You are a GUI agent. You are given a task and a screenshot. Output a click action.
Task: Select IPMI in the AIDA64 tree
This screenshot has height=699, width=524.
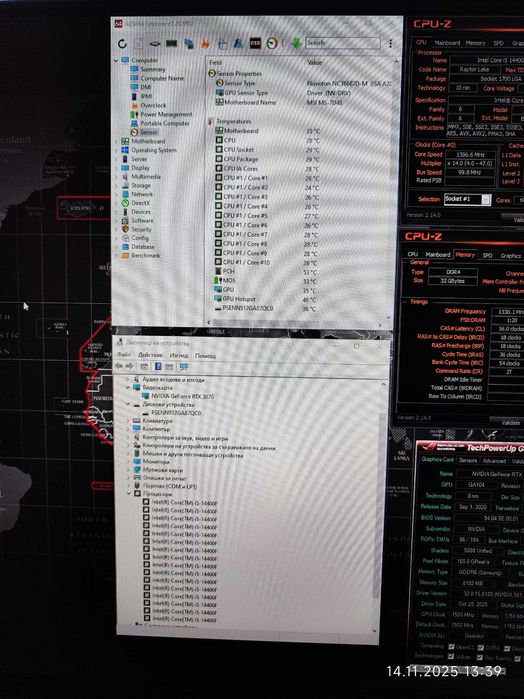(146, 96)
